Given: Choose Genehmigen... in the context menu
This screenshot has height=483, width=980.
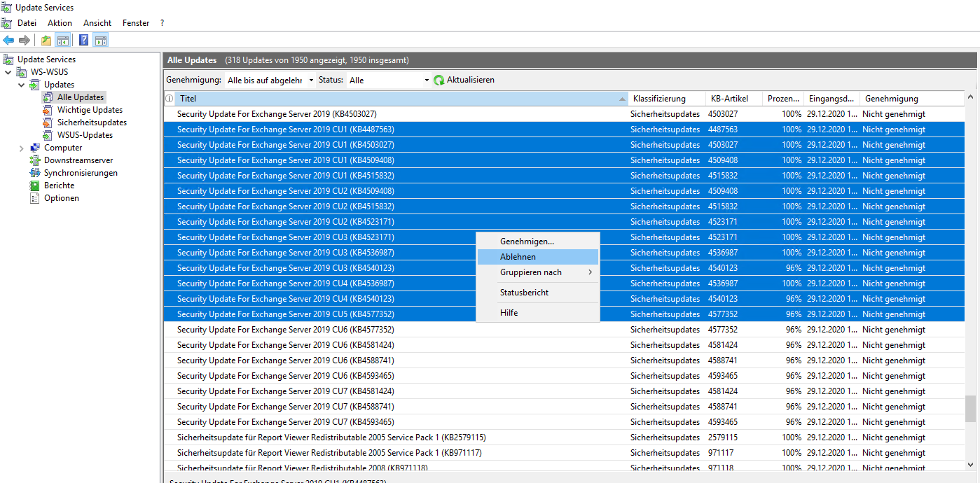Looking at the screenshot, I should [538, 241].
